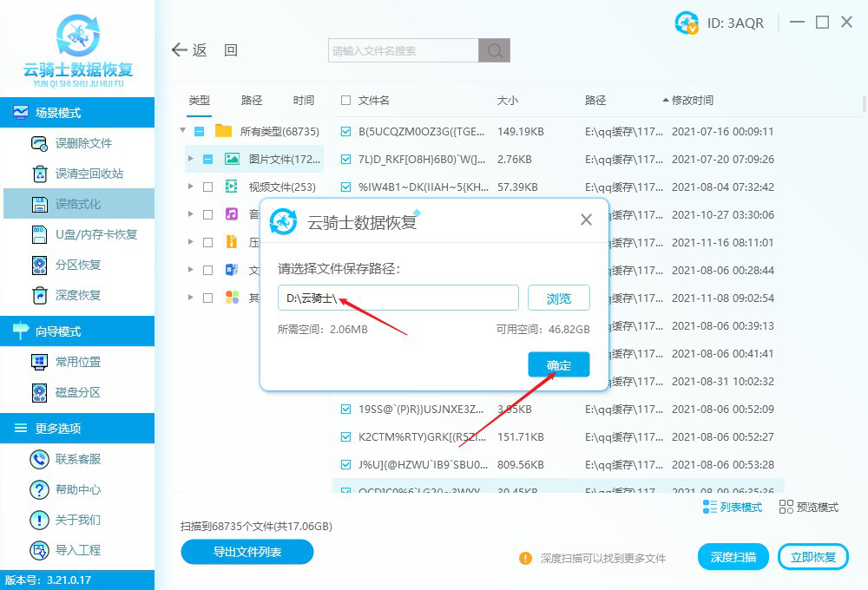Expand the compressed files tree node
This screenshot has height=590, width=868.
pyautogui.click(x=191, y=242)
